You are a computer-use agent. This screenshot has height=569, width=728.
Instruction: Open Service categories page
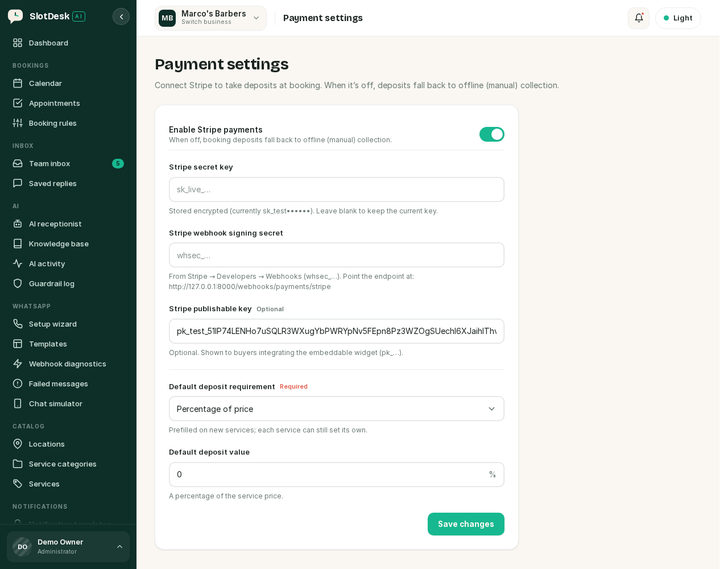[x=68, y=464]
